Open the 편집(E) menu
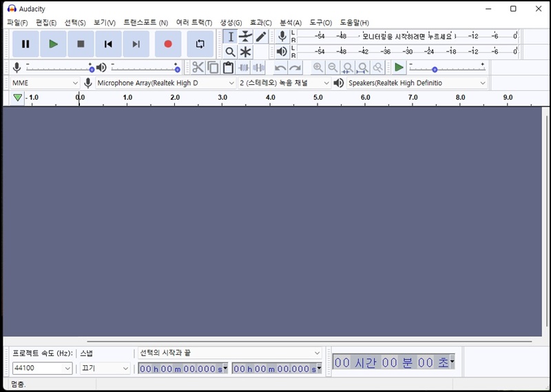 click(x=46, y=23)
